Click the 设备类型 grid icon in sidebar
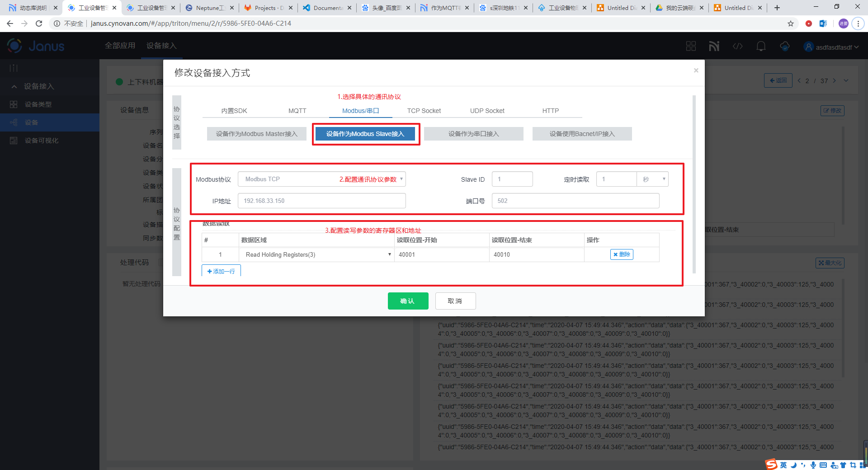Screen dimensions: 868x470 tap(14, 104)
